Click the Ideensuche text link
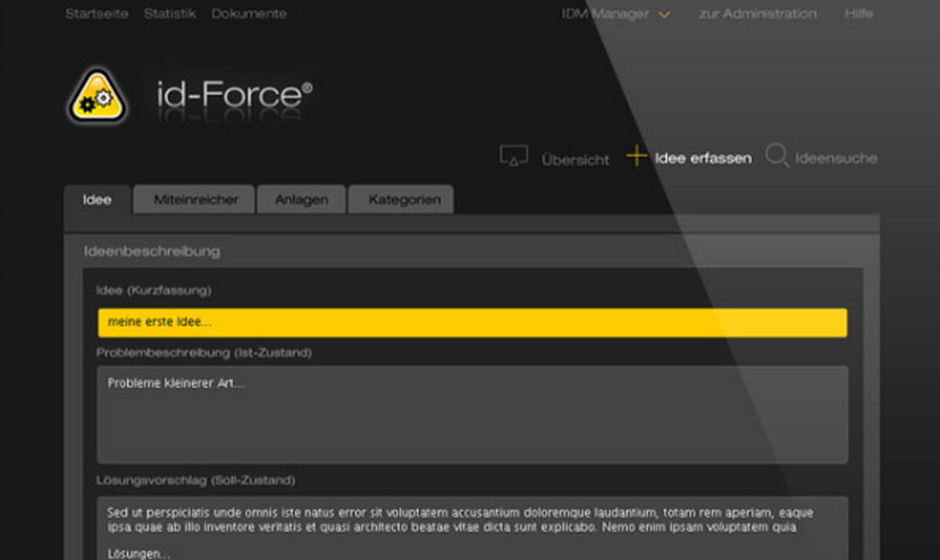Viewport: 940px width, 560px height. 836,158
